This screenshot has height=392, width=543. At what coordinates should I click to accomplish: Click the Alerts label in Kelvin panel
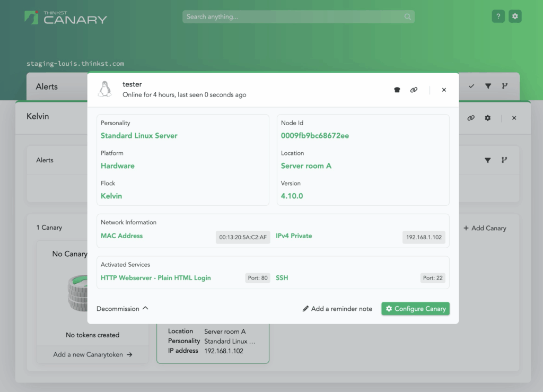(45, 160)
